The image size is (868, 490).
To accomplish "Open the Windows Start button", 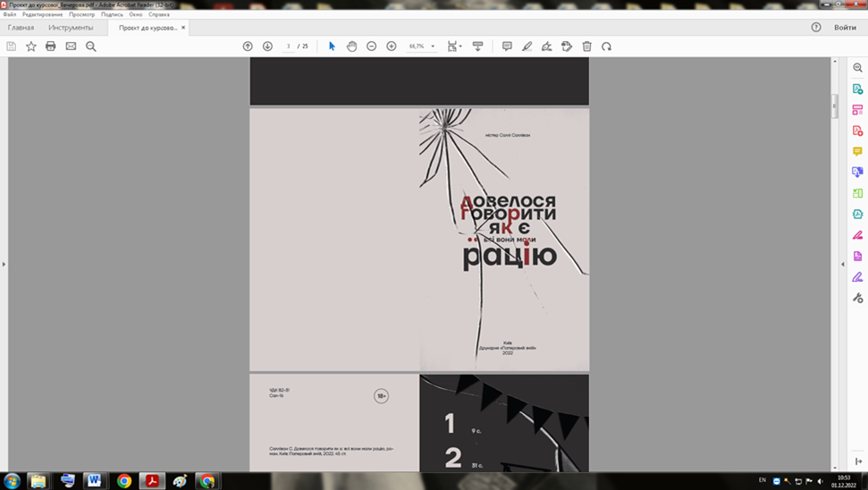I will click(12, 480).
